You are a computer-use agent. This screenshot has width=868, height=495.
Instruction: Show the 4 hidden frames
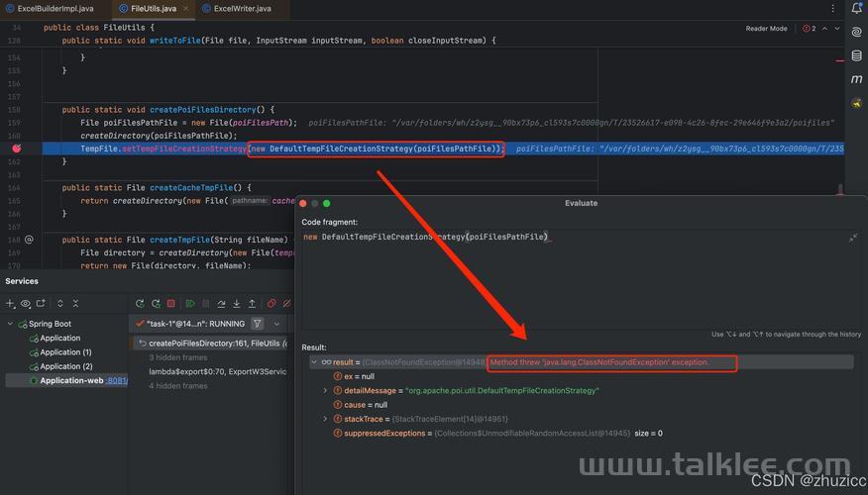[177, 385]
